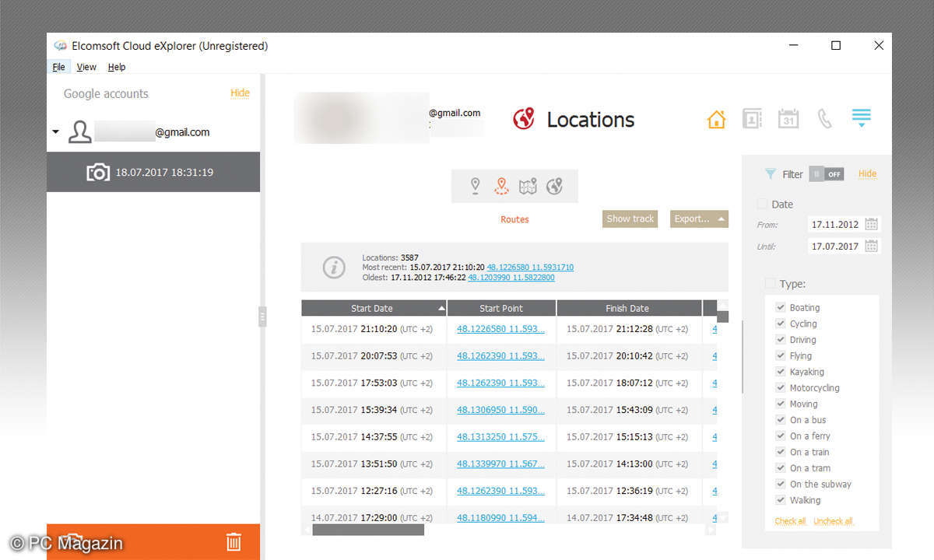Uncheck the Cycling type
The image size is (934, 560).
[780, 324]
